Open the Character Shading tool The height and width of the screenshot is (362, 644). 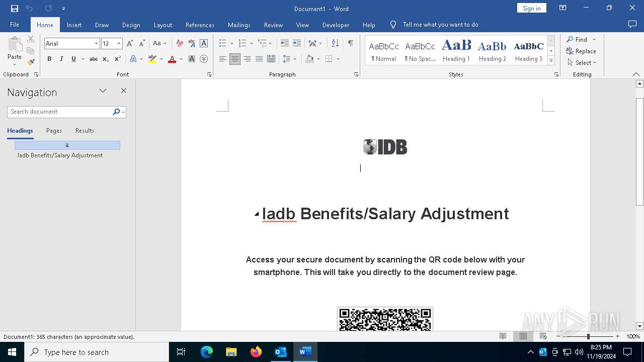[192, 59]
